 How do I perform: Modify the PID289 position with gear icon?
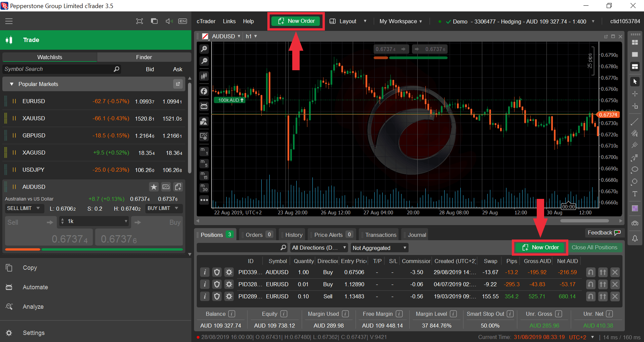point(229,296)
